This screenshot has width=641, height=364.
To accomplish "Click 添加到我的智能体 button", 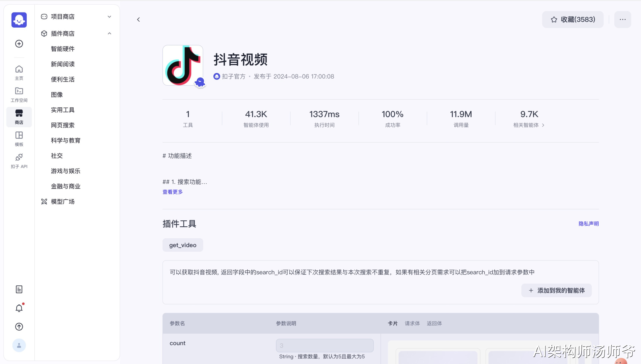I will [x=556, y=290].
